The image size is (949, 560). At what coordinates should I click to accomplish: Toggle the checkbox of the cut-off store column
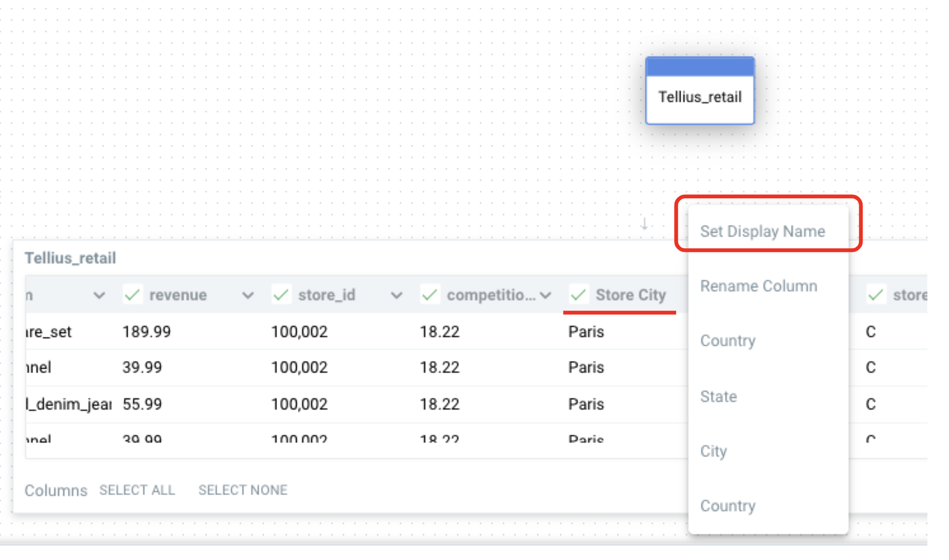(x=876, y=294)
